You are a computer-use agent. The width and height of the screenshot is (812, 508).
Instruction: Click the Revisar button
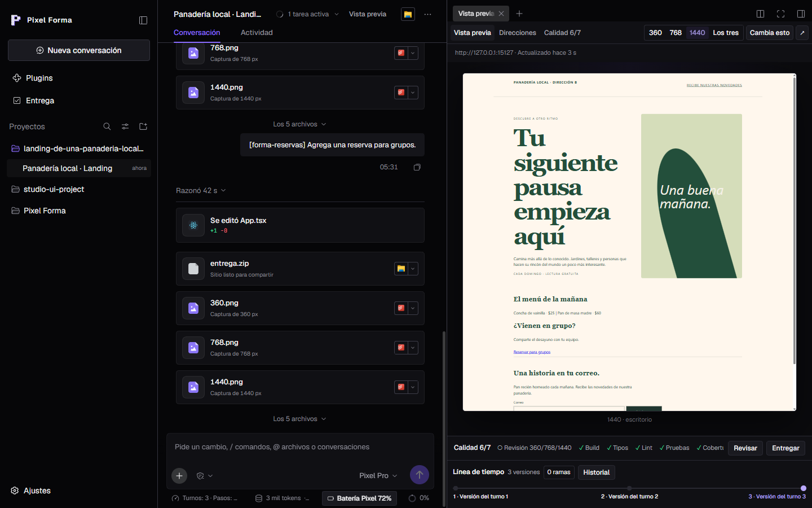click(745, 448)
